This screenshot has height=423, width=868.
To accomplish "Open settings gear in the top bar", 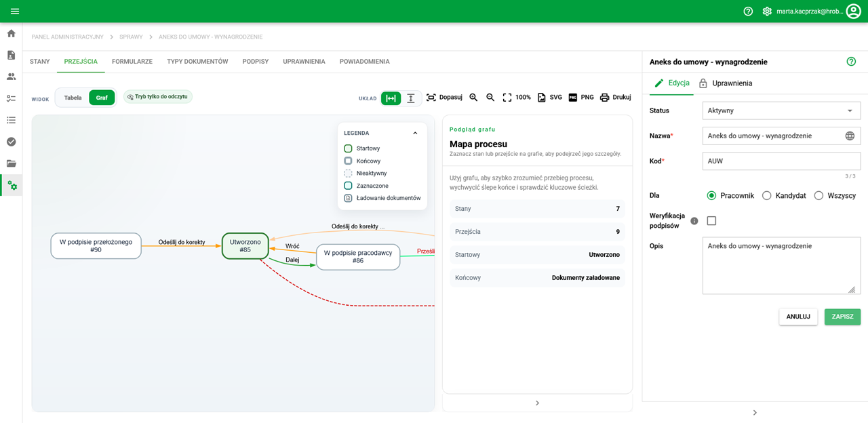I will (767, 12).
